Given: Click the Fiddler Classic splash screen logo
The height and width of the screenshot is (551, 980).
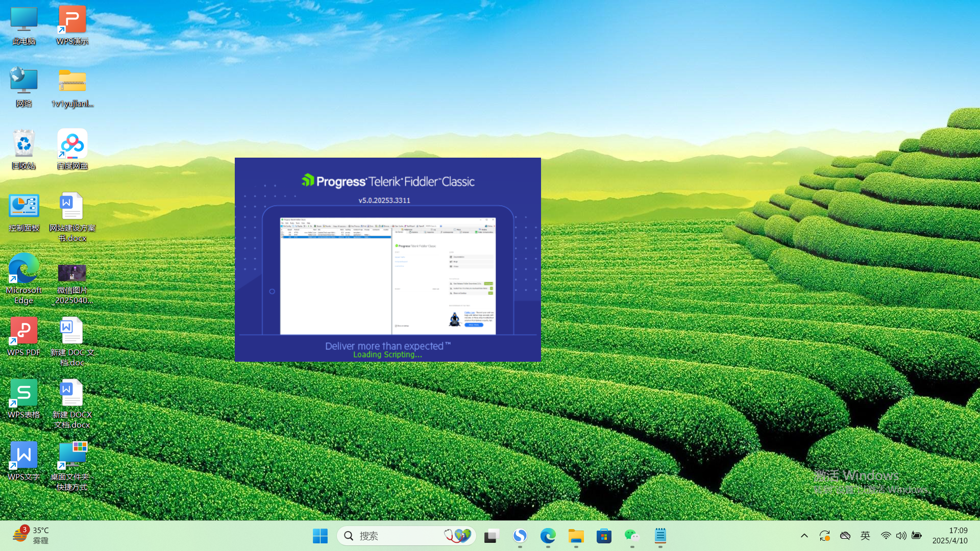Looking at the screenshot, I should coord(388,181).
